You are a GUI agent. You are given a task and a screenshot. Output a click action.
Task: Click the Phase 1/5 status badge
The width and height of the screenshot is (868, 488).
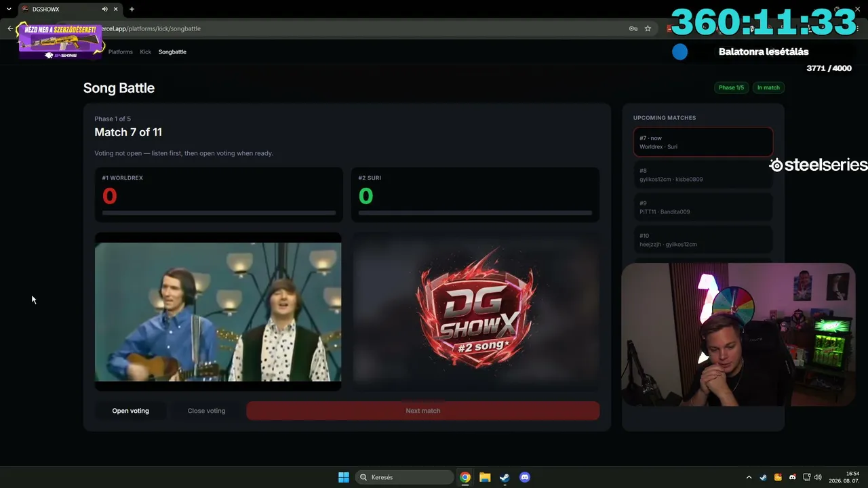click(731, 87)
